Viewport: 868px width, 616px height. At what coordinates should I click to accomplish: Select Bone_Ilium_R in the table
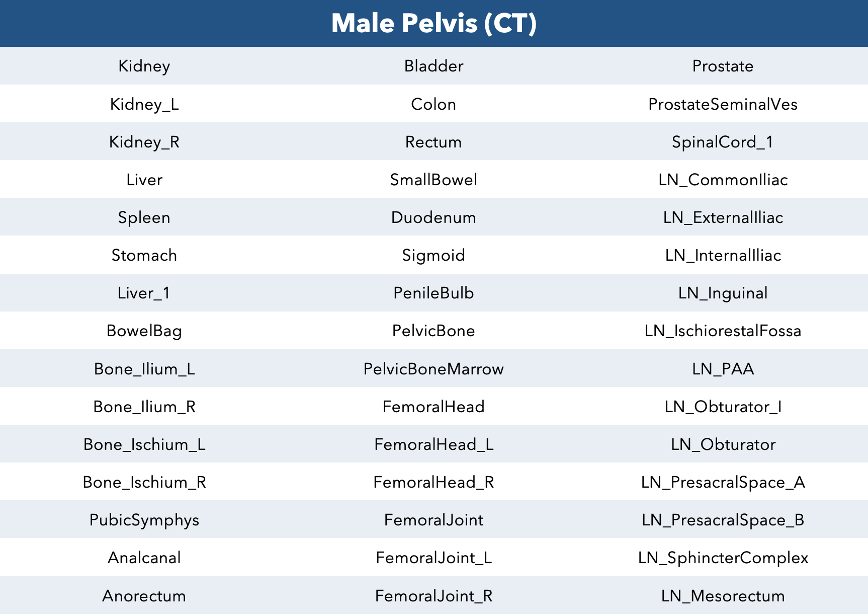point(144,407)
